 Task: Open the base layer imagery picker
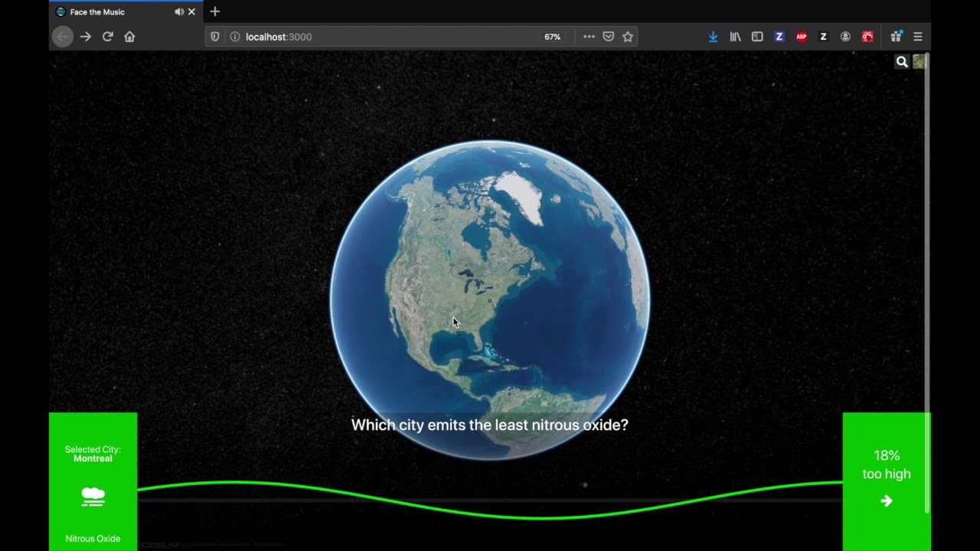tap(920, 62)
